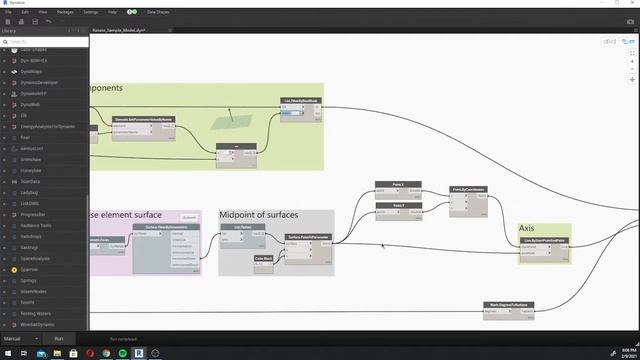Click the green toggle icon in menu bar
The height and width of the screenshot is (360, 640).
(132, 12)
